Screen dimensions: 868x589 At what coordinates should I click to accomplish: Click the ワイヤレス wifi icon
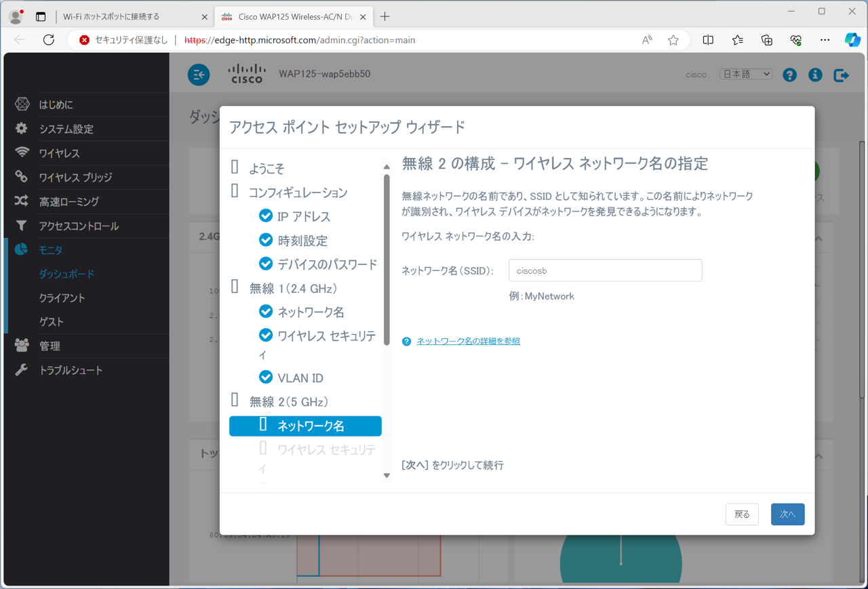(x=22, y=153)
